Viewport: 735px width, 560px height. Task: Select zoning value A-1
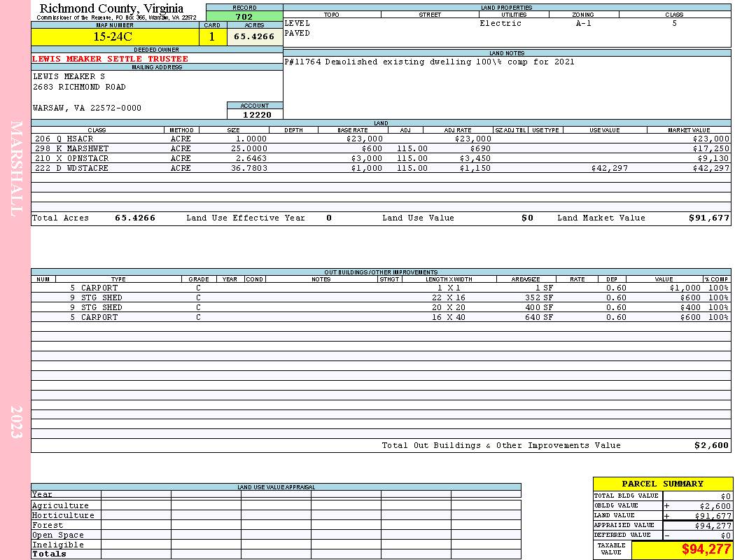(x=584, y=23)
